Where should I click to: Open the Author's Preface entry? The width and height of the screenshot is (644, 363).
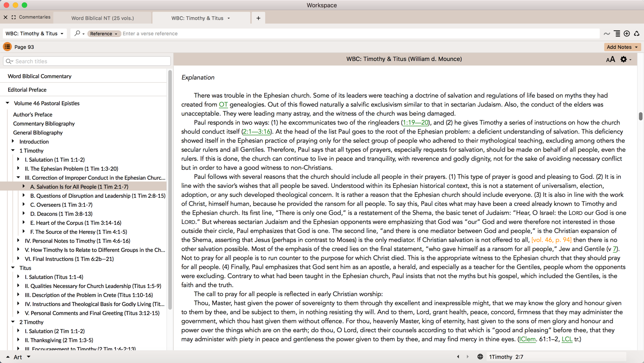click(x=32, y=115)
